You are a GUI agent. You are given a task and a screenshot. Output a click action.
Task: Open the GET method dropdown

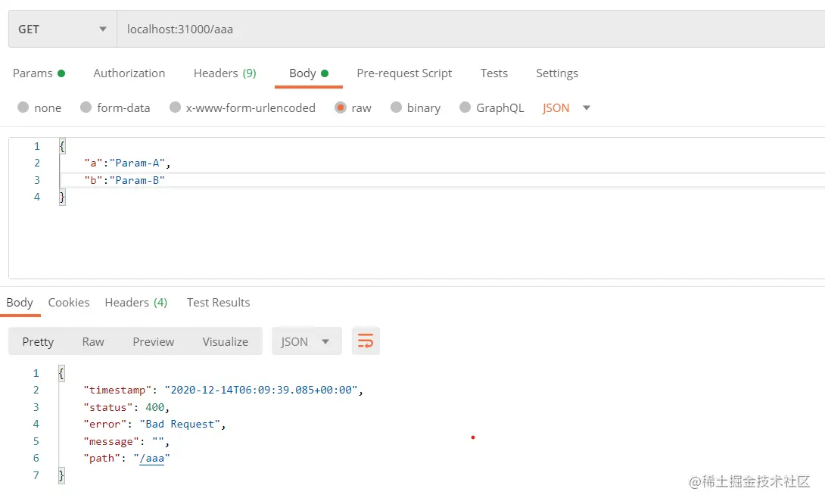[x=63, y=29]
